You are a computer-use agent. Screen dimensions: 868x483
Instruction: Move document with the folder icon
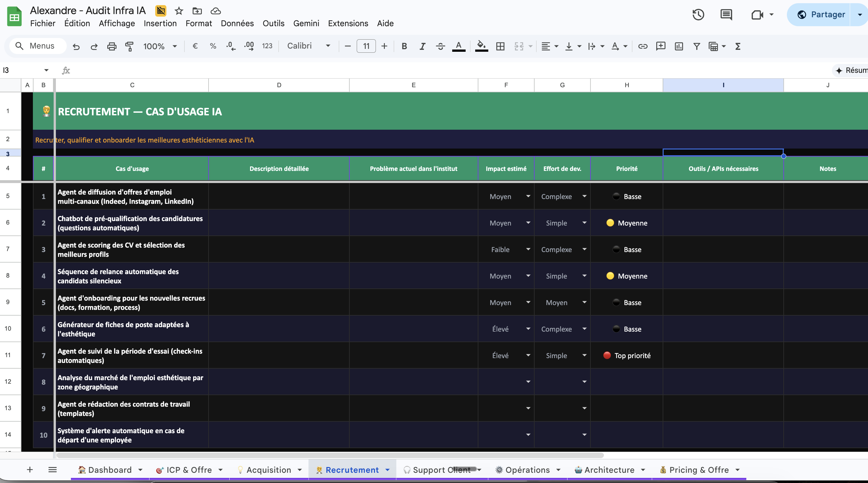tap(197, 11)
